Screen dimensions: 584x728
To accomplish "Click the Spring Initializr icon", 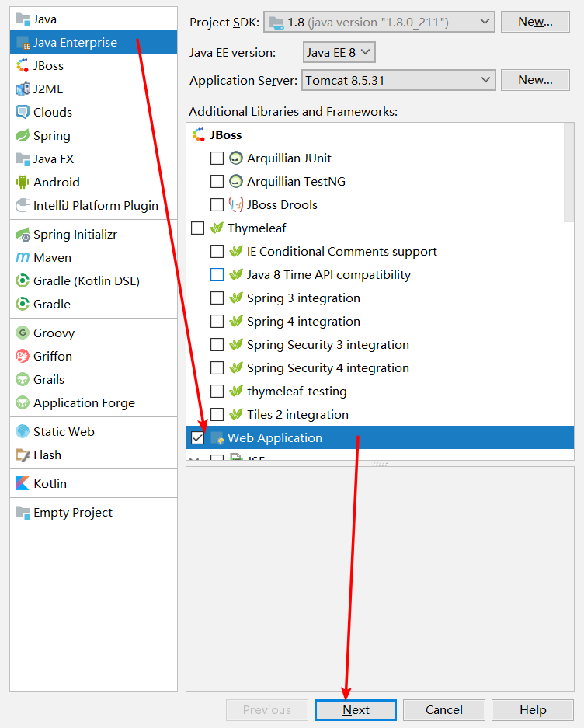I will (22, 235).
